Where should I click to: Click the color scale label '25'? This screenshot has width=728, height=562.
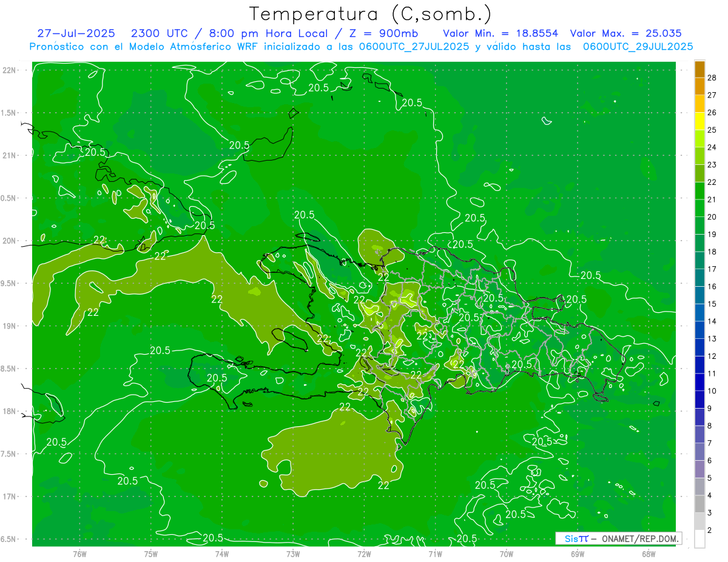[712, 130]
